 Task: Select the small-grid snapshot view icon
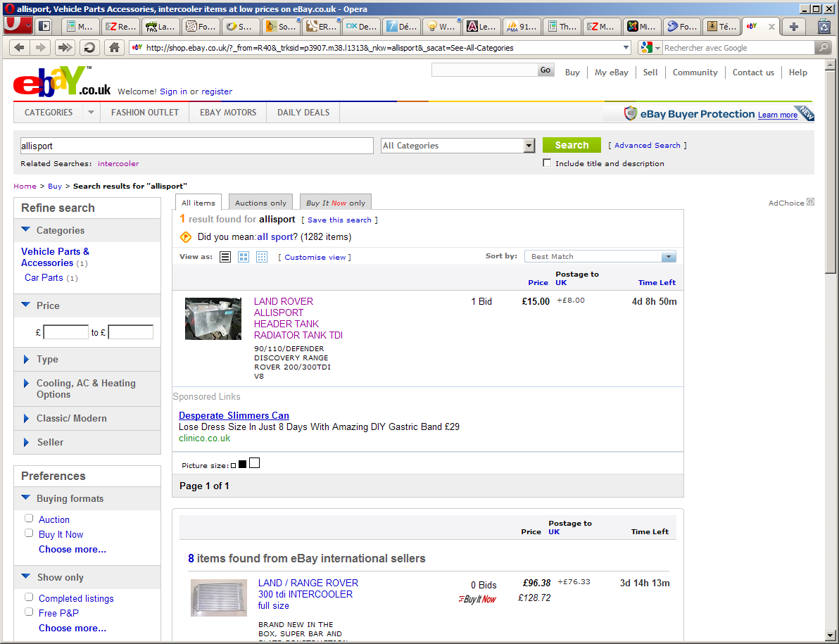tap(262, 257)
